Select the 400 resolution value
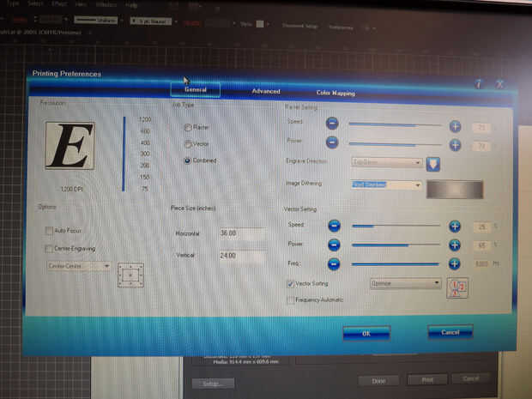 (x=145, y=142)
